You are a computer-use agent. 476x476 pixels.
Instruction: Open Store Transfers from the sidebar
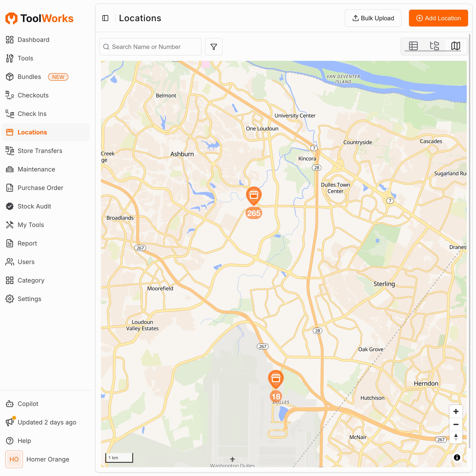tap(40, 151)
